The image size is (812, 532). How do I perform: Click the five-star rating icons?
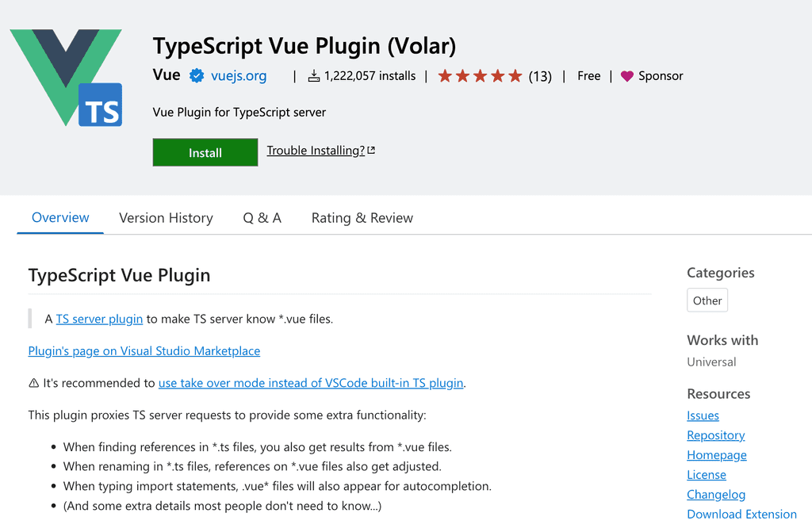click(480, 76)
